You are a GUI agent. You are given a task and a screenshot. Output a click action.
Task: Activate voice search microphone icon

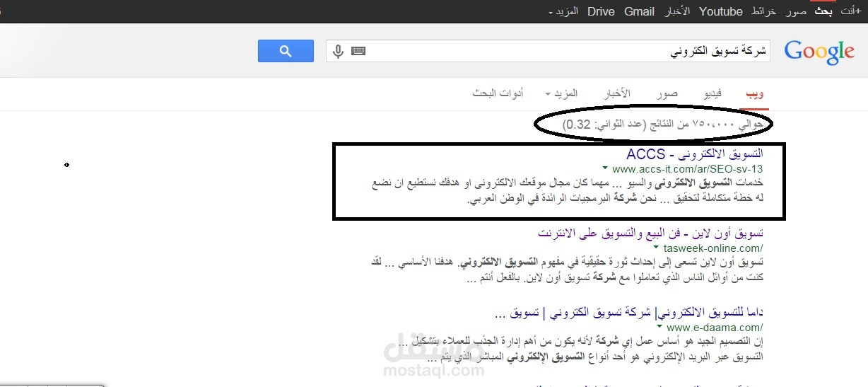[338, 51]
